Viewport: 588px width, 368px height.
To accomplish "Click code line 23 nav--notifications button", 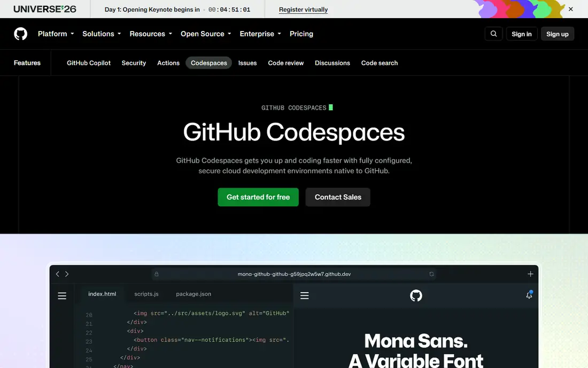I will pyautogui.click(x=211, y=340).
